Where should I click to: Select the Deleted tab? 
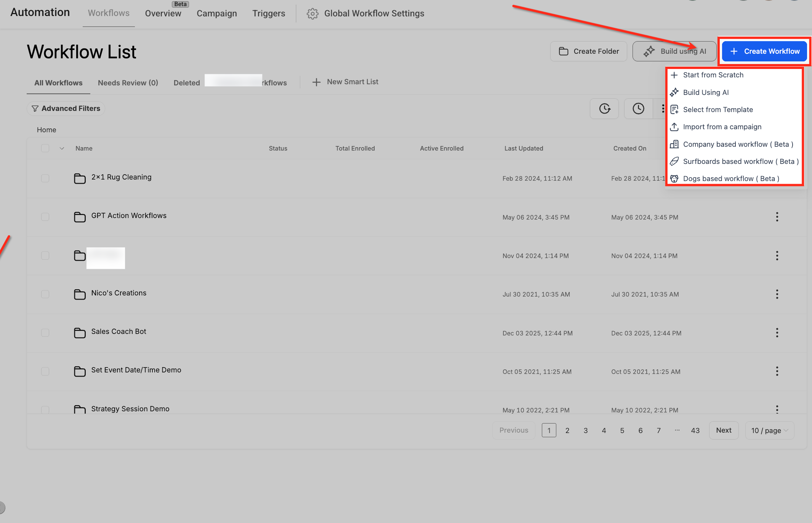[x=187, y=83]
